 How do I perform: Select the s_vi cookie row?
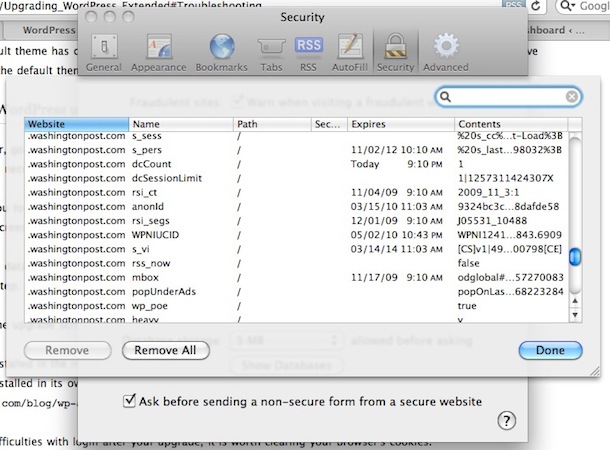(296, 249)
